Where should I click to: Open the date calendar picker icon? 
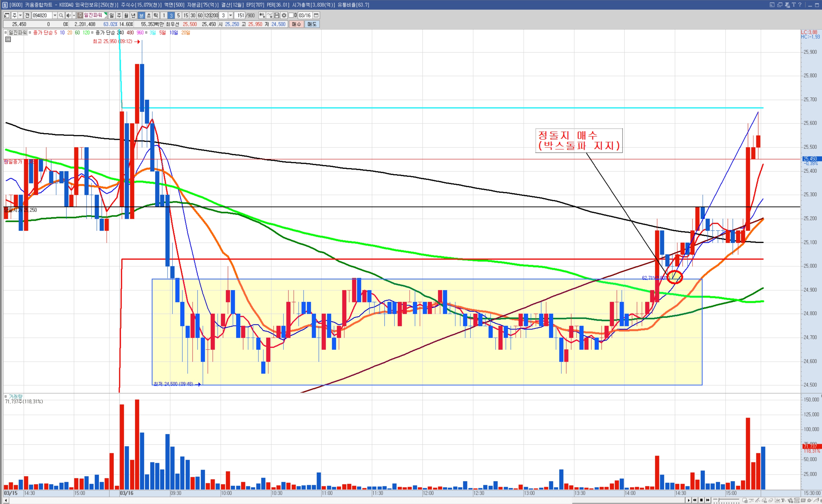tap(316, 15)
